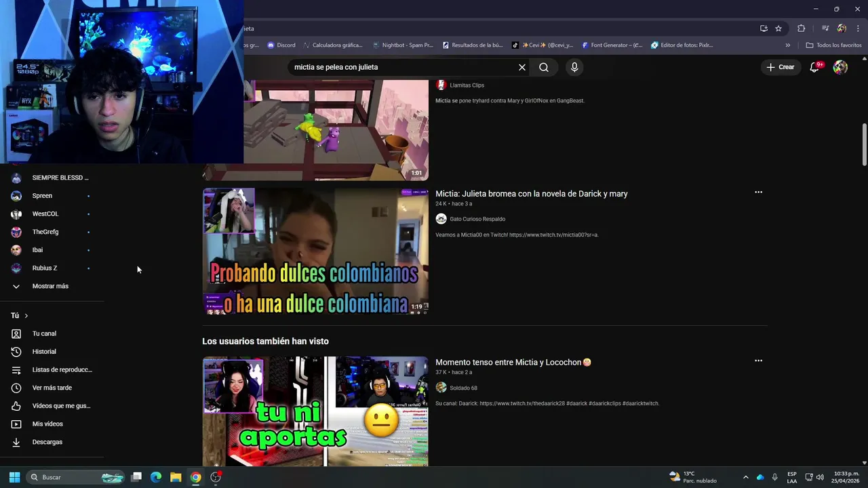Click the Historial clock icon
The image size is (868, 488).
(16, 352)
